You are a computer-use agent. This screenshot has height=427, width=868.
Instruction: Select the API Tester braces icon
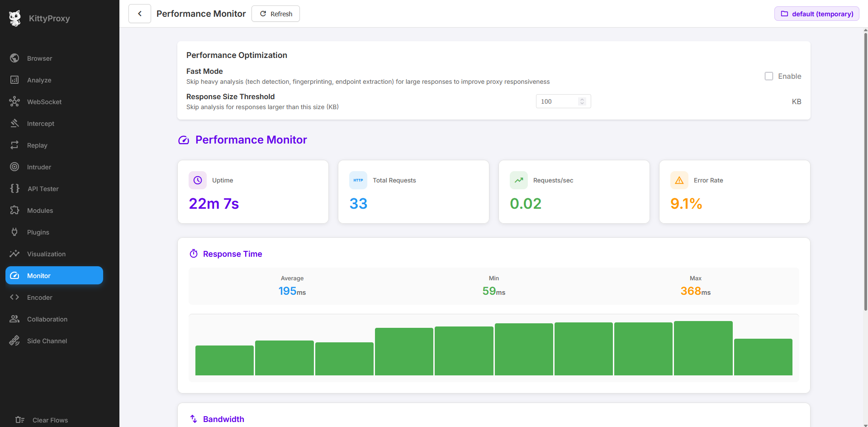(15, 188)
